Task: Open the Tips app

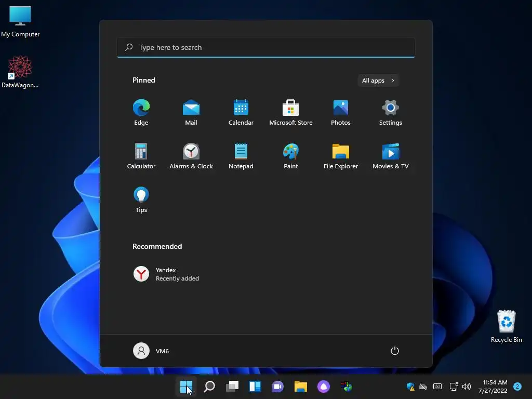Action: 141,200
